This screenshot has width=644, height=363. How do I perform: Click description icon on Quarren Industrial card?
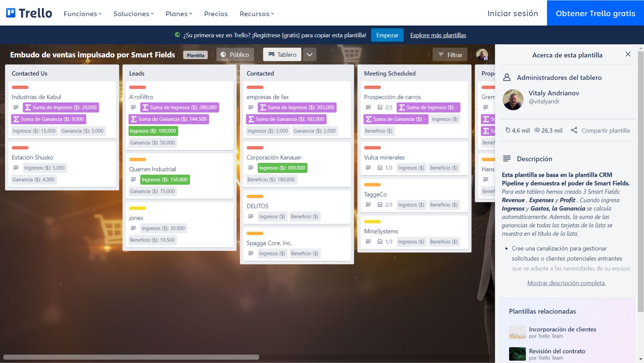(133, 179)
